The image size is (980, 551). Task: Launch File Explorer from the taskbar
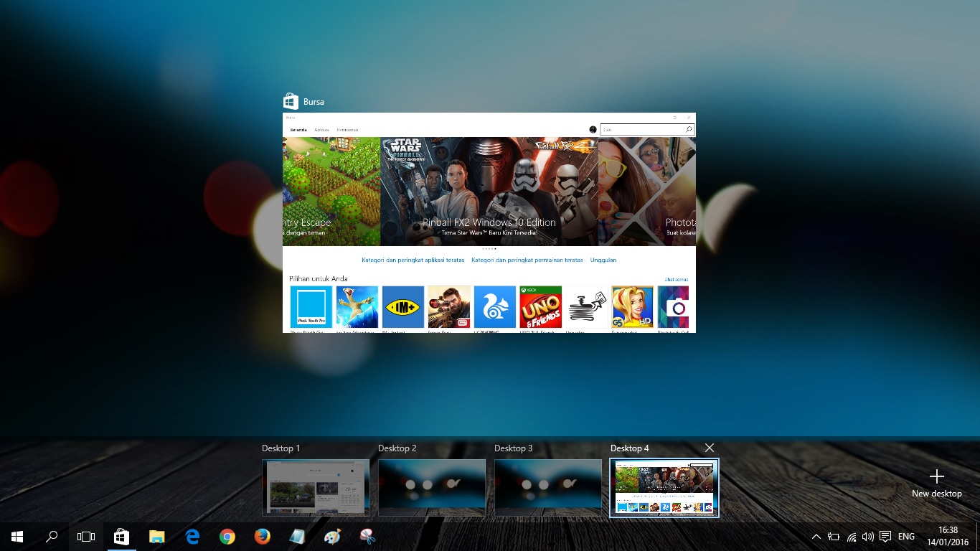point(156,537)
